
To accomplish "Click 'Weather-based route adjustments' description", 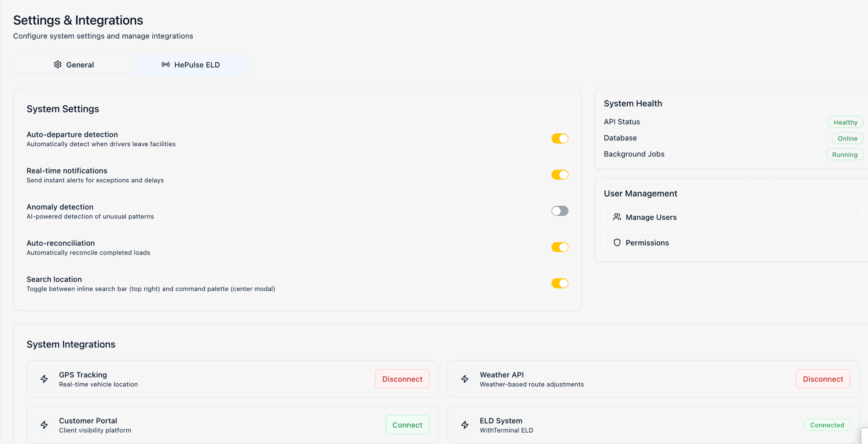I will point(532,385).
